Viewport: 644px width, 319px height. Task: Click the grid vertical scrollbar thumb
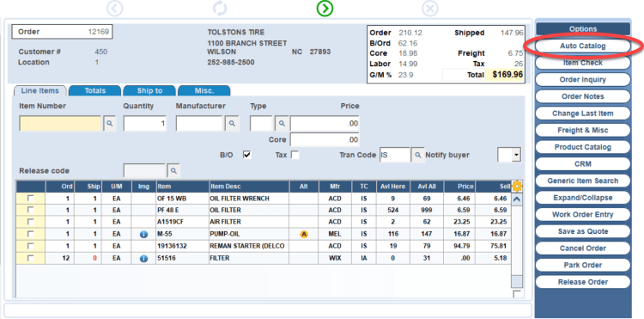517,282
